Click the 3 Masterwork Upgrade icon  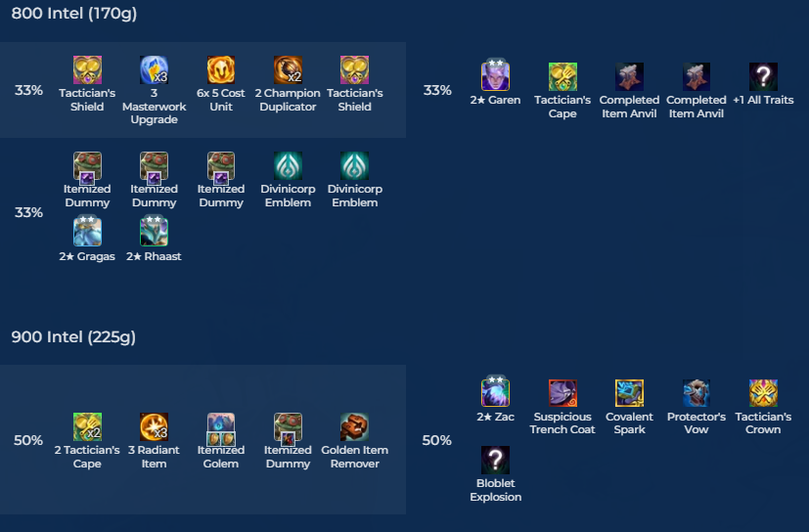[154, 69]
